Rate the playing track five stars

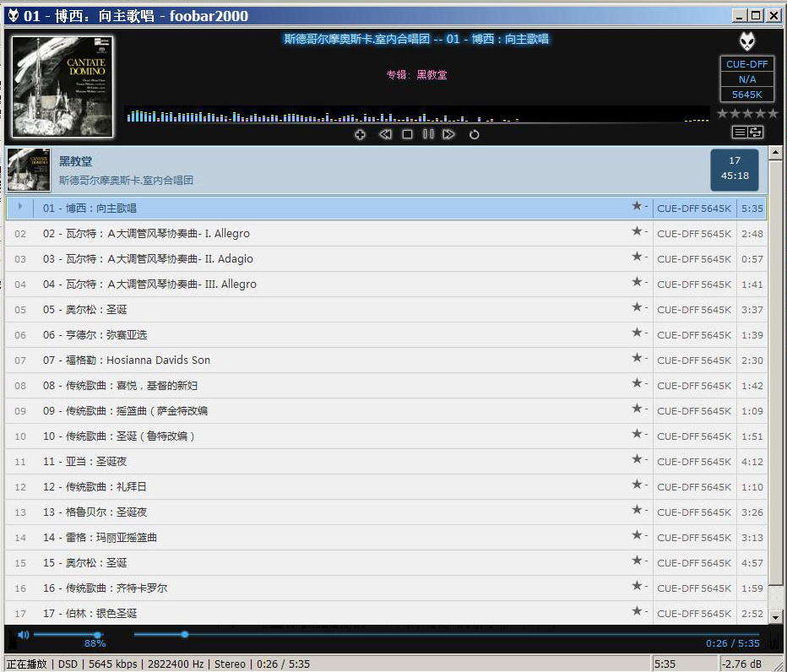tap(773, 113)
